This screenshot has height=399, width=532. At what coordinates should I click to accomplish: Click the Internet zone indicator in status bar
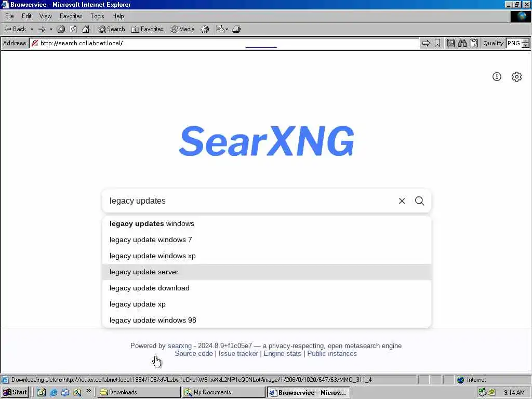tap(472, 380)
